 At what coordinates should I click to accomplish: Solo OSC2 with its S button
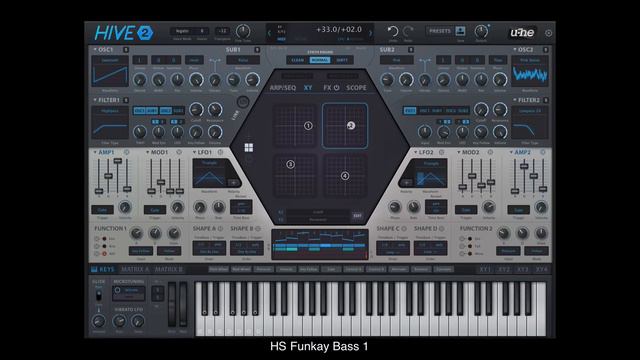[x=545, y=50]
